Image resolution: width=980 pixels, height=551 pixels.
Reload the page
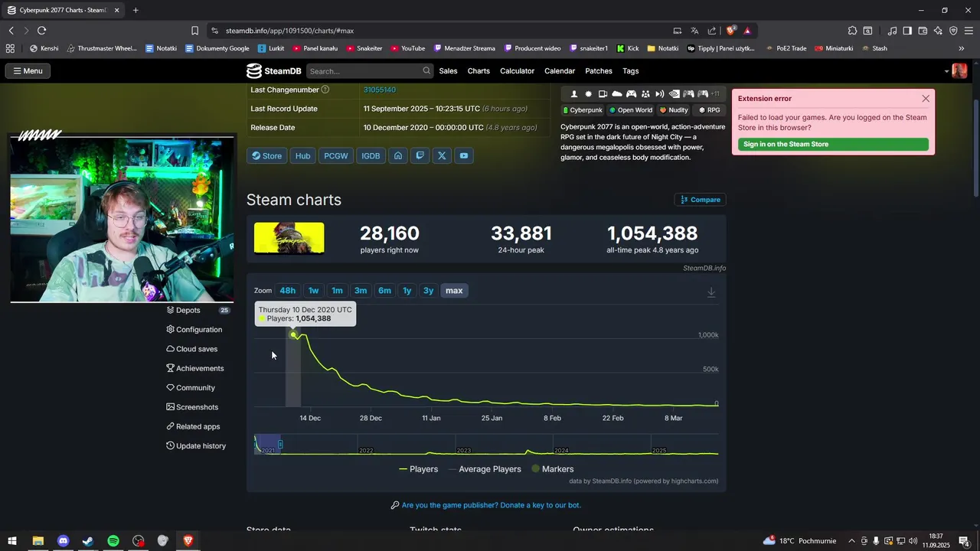click(41, 31)
